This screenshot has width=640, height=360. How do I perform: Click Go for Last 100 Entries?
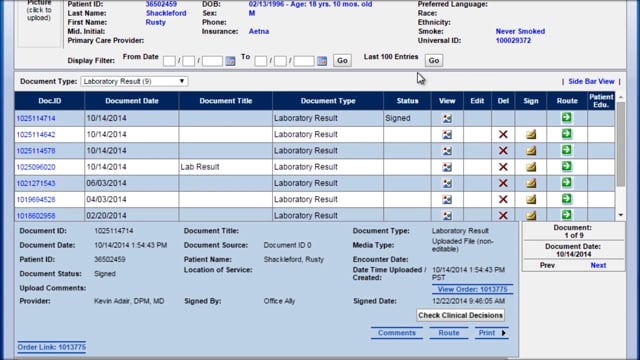[433, 61]
